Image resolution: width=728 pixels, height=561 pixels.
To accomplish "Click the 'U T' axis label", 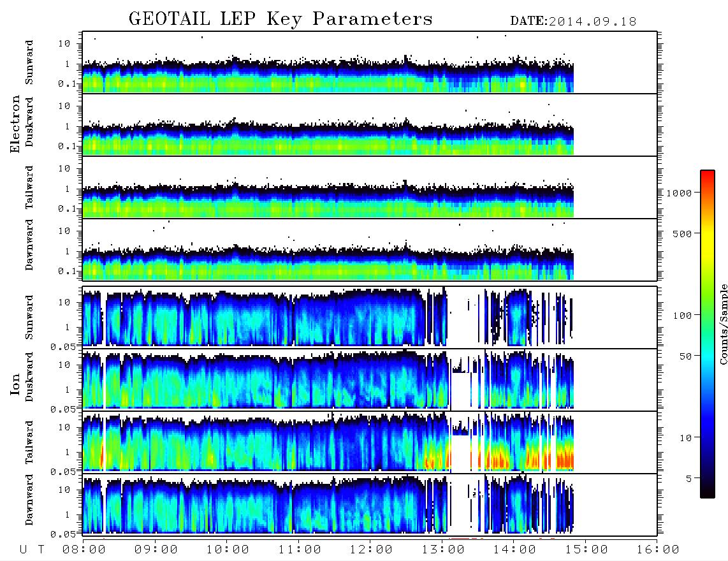I will coord(32,550).
